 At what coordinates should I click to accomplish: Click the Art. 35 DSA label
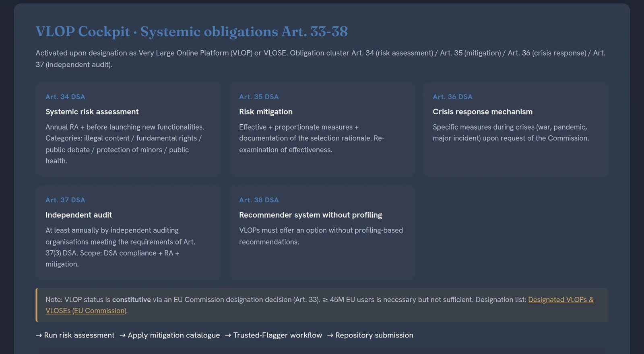click(x=259, y=97)
